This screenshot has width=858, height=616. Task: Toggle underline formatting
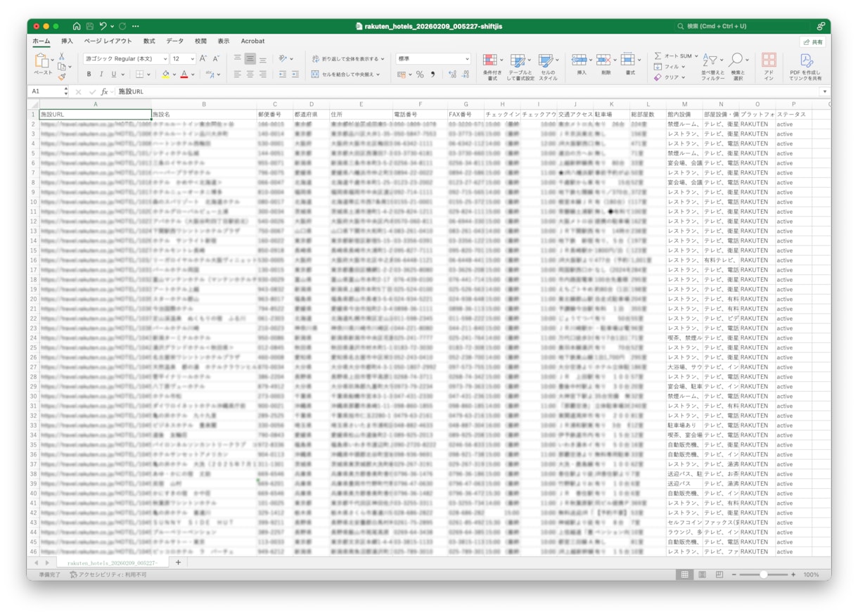click(x=113, y=74)
